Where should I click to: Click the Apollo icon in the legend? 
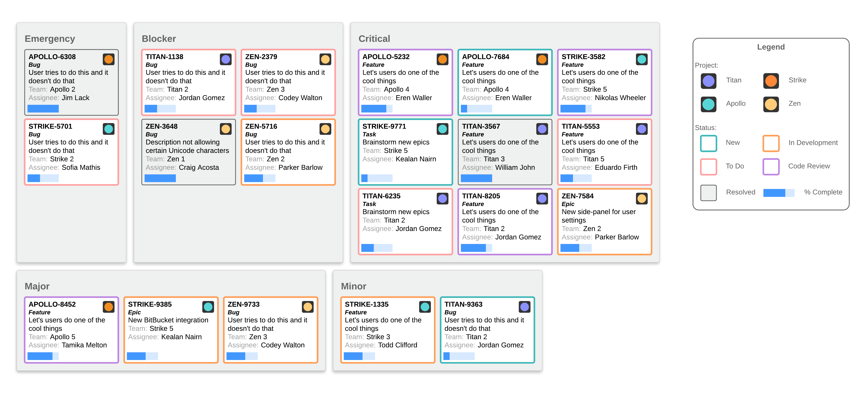click(x=708, y=104)
